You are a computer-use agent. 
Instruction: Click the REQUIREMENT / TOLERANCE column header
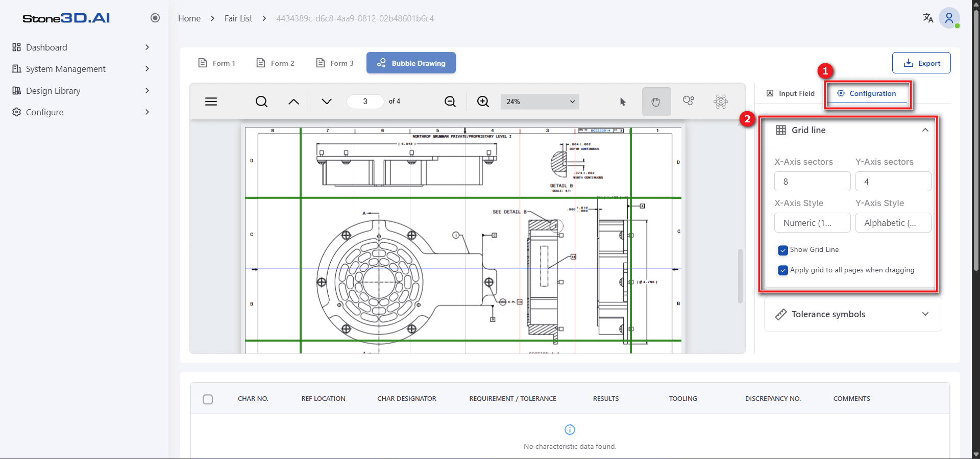(512, 399)
